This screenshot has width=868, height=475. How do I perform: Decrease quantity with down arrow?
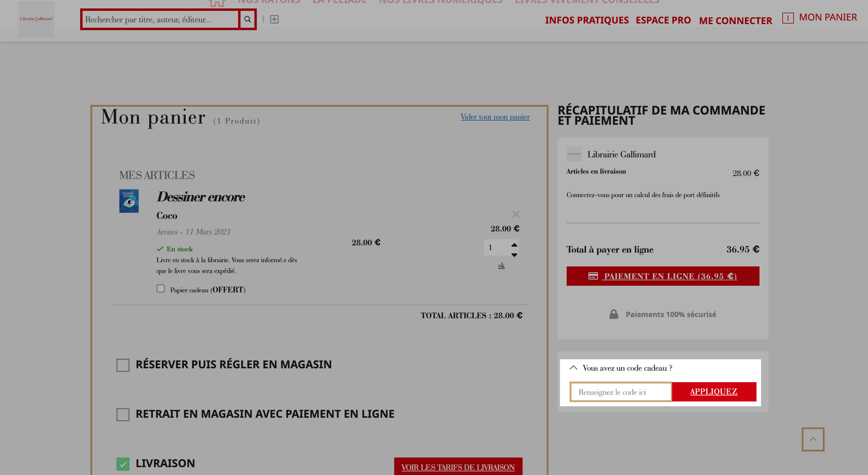click(x=514, y=255)
